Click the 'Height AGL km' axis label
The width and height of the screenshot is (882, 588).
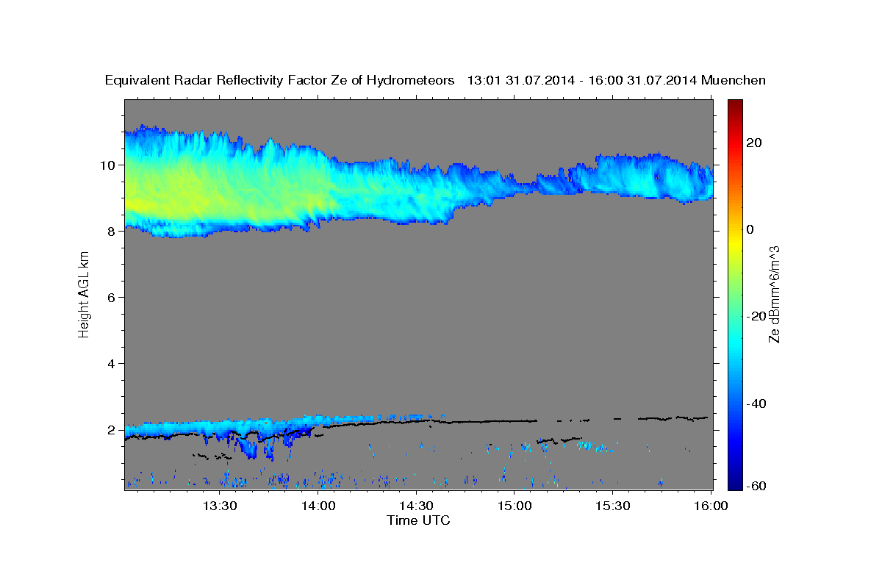pos(85,294)
